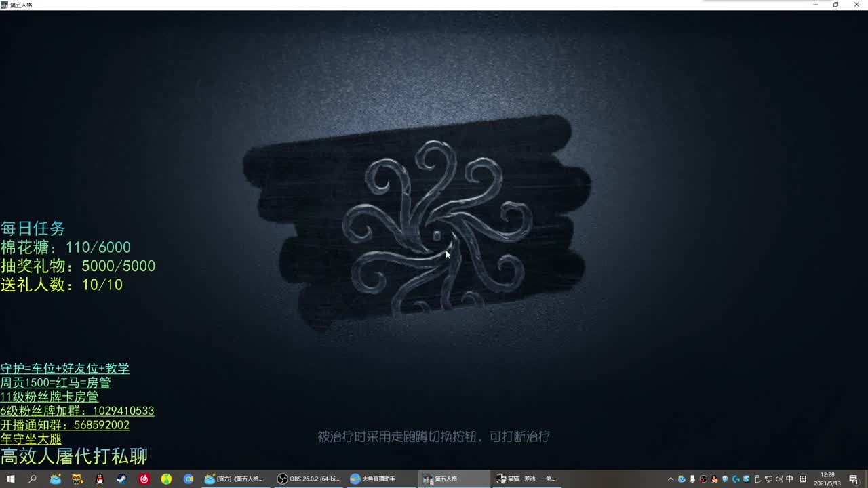
Task: Open Windows notification center
Action: tap(854, 479)
